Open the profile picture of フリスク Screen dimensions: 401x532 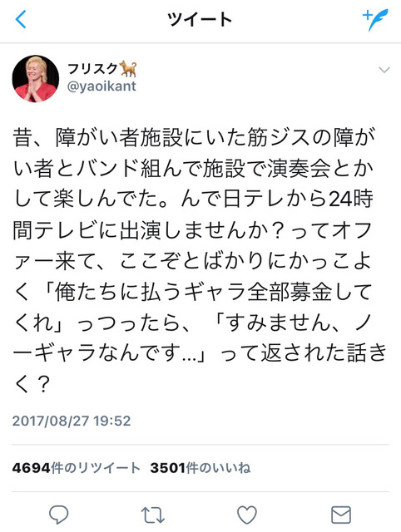36,79
